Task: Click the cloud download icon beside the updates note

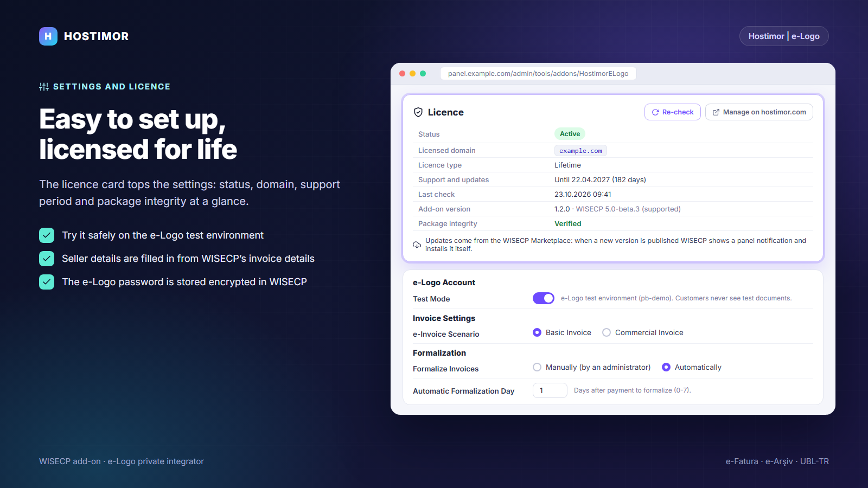Action: [x=417, y=245]
